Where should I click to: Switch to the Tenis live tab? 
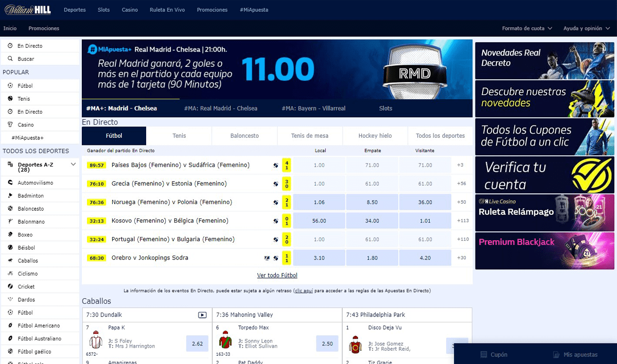[179, 136]
